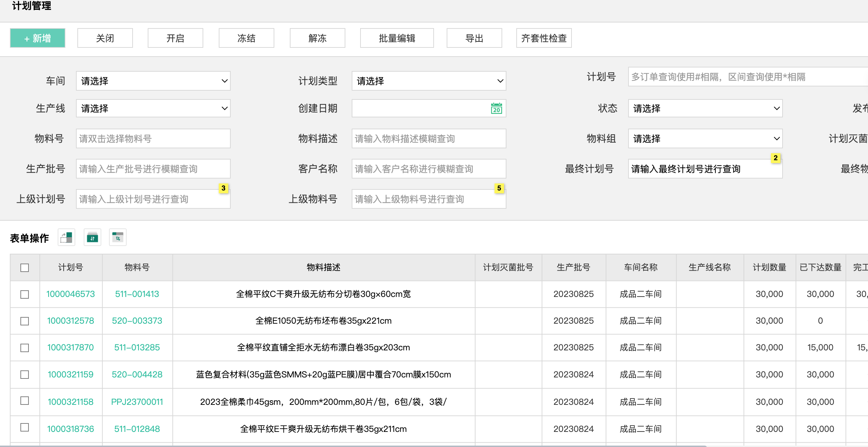
Task: Click the horizontal scrollbar at table bottom
Action: tap(353, 446)
